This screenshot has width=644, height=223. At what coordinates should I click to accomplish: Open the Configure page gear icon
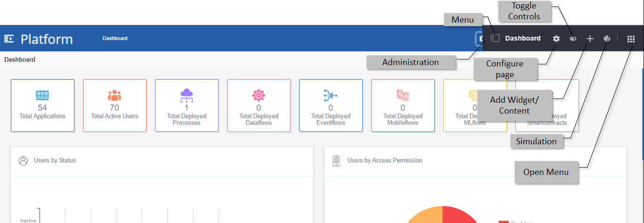point(556,39)
